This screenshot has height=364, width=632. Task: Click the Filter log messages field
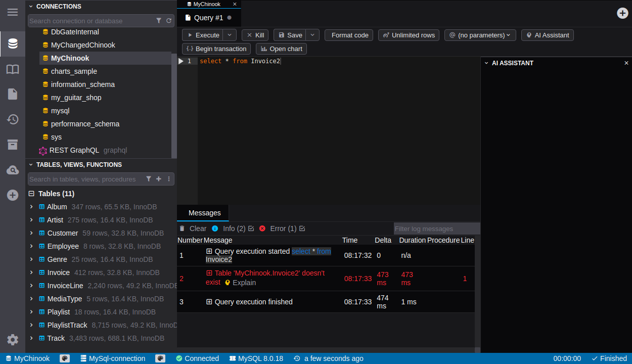pyautogui.click(x=436, y=229)
